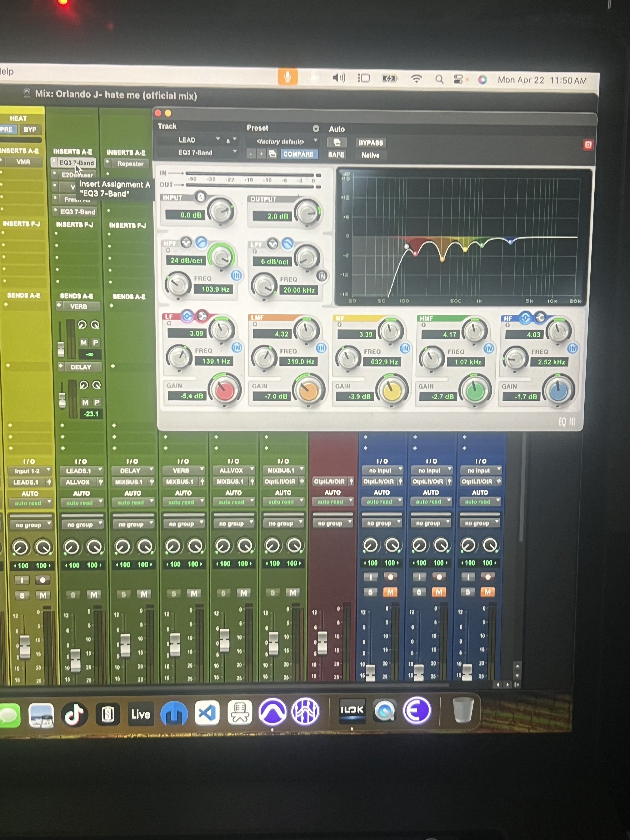Open the Help menu
Screen dimensions: 630x840
pyautogui.click(x=6, y=71)
